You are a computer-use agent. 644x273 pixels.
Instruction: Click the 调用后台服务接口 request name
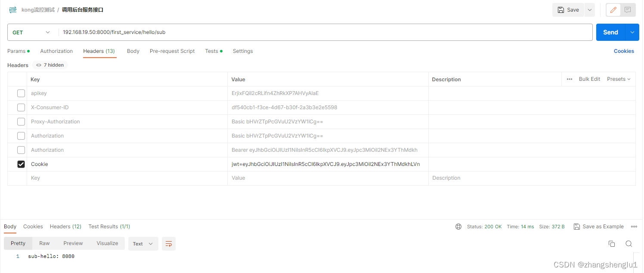[83, 10]
